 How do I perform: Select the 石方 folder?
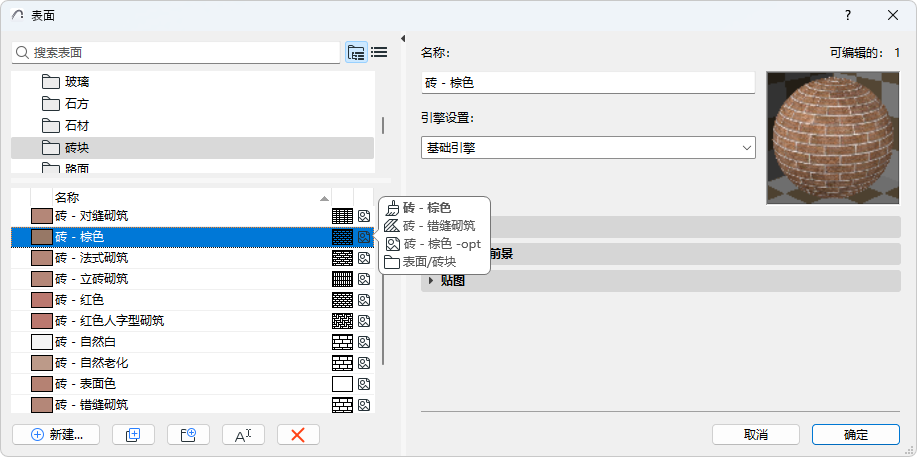pyautogui.click(x=192, y=104)
